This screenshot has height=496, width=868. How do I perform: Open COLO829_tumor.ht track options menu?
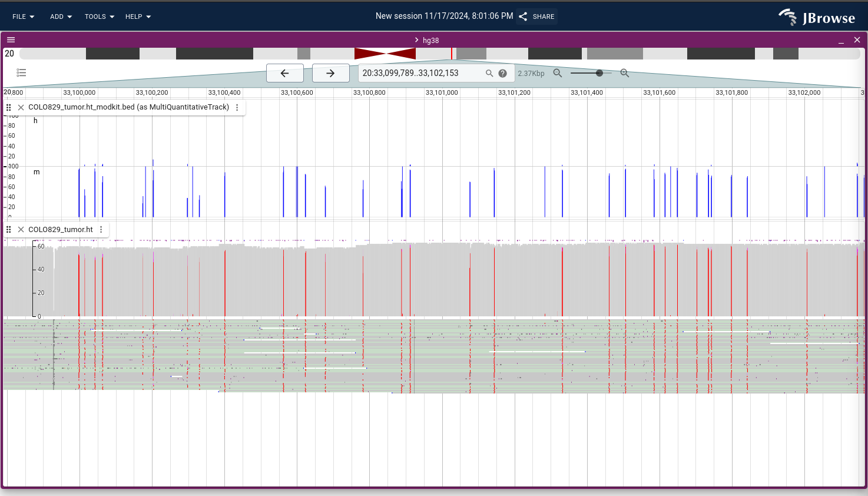(x=101, y=230)
